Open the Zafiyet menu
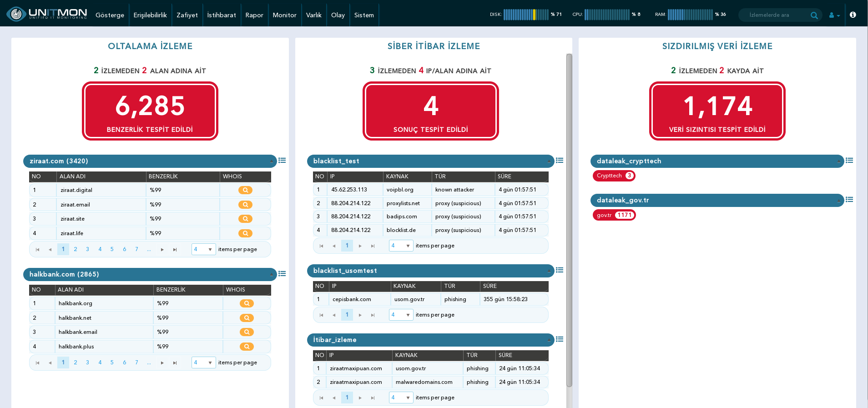Screen dimensions: 868x408 [x=187, y=15]
